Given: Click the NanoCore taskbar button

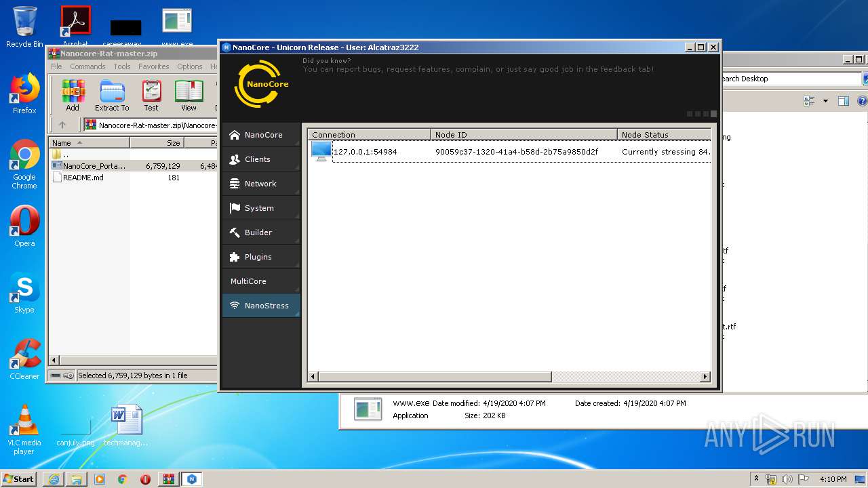Looking at the screenshot, I should pos(192,479).
